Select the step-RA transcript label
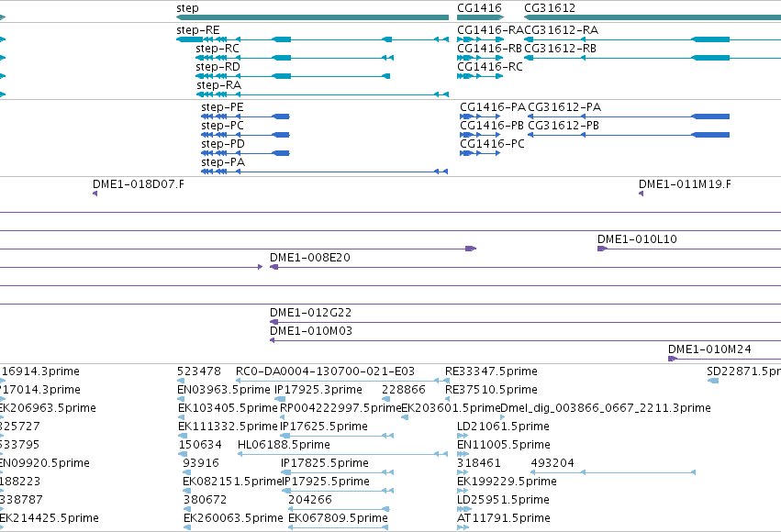Screen dimensions: 781x532 218,85
